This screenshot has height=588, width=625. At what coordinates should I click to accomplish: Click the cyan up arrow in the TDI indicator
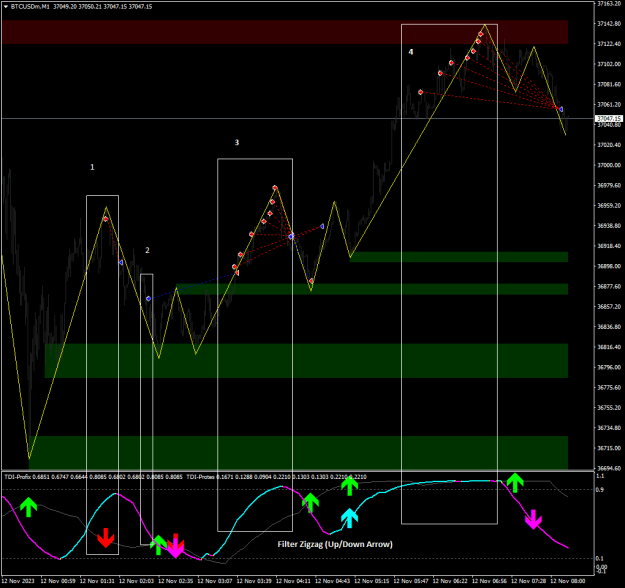(350, 518)
